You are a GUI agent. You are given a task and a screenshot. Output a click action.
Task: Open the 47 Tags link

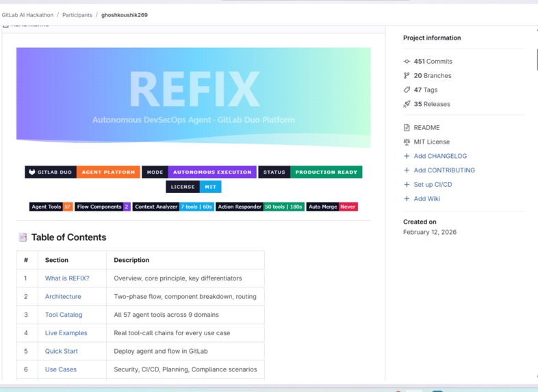tap(426, 90)
